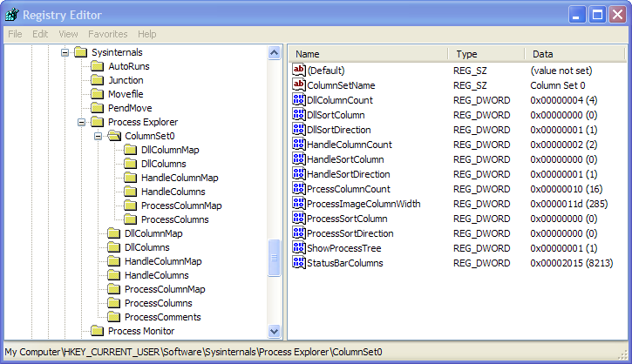This screenshot has width=632, height=364.
Task: Click the StatusBarColumns DWORD icon
Action: (299, 262)
